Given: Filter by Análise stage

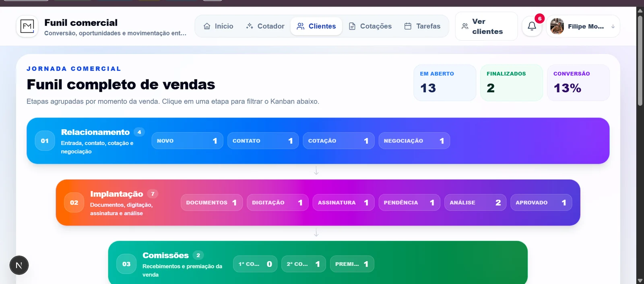Looking at the screenshot, I should (475, 203).
